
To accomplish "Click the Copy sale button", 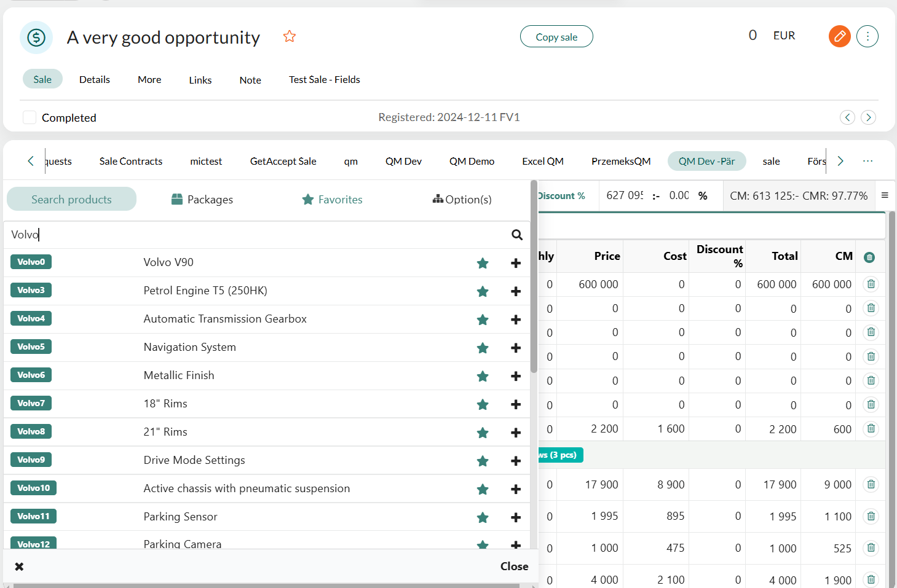I will coord(556,37).
